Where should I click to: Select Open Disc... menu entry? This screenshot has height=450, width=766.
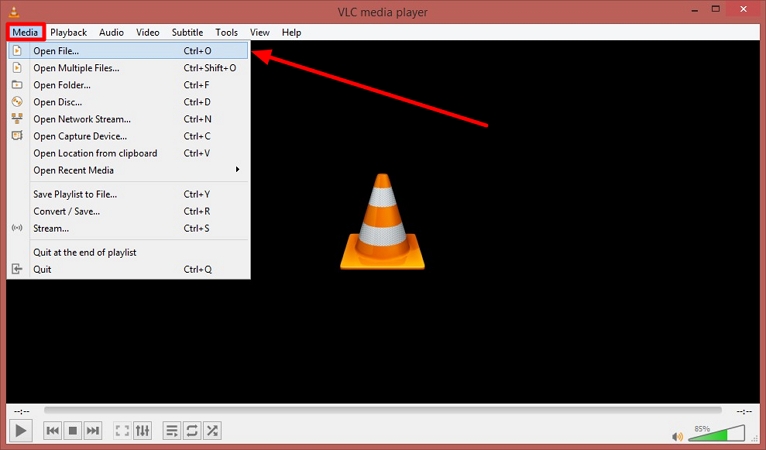[x=128, y=102]
